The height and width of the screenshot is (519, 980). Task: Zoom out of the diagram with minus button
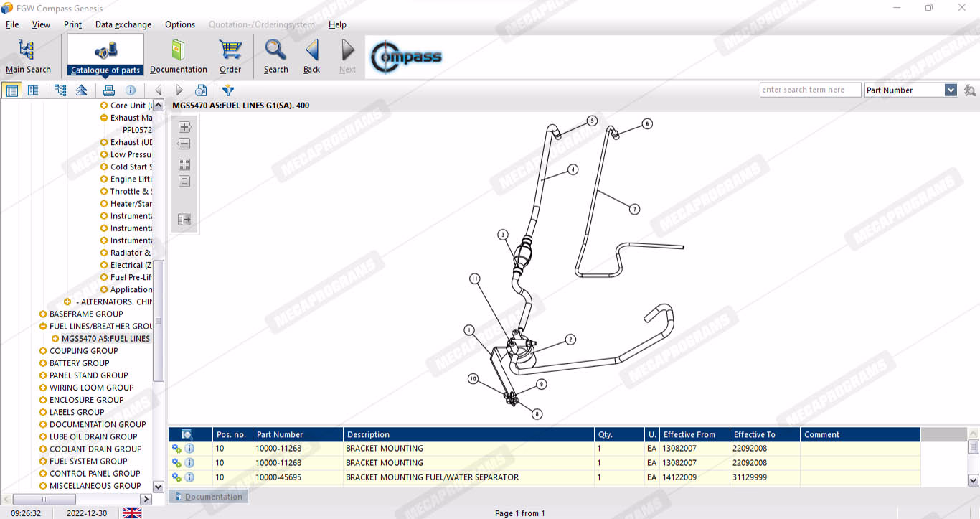[x=184, y=144]
